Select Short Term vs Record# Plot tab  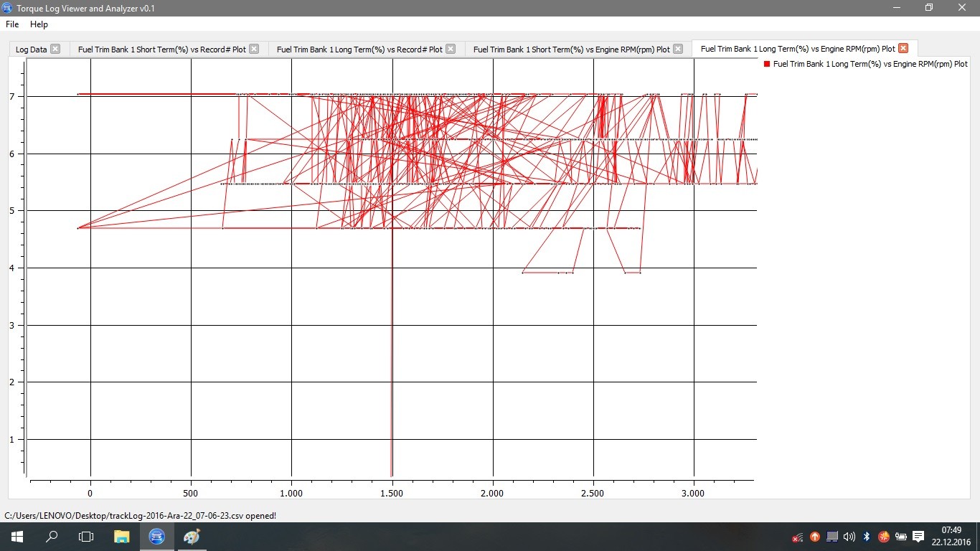pyautogui.click(x=161, y=50)
